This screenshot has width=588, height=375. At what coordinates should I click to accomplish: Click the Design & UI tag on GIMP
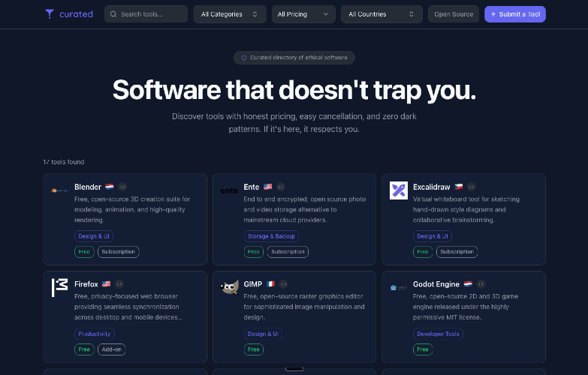click(263, 334)
